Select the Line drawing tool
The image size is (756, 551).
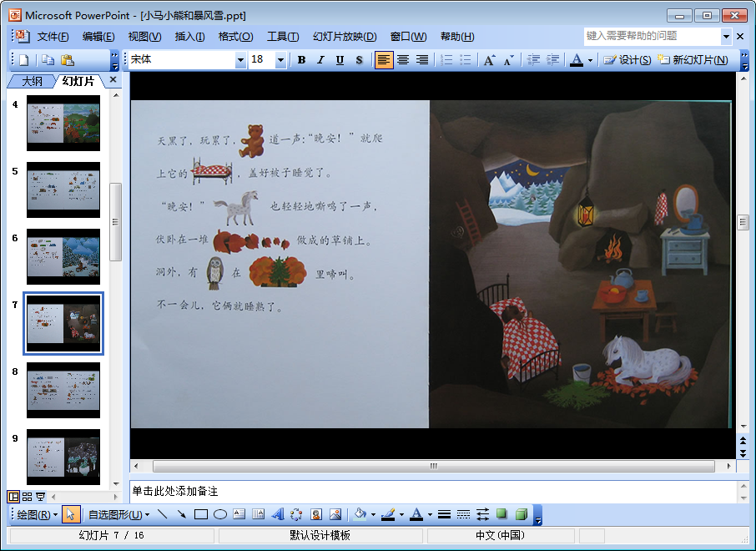[163, 514]
